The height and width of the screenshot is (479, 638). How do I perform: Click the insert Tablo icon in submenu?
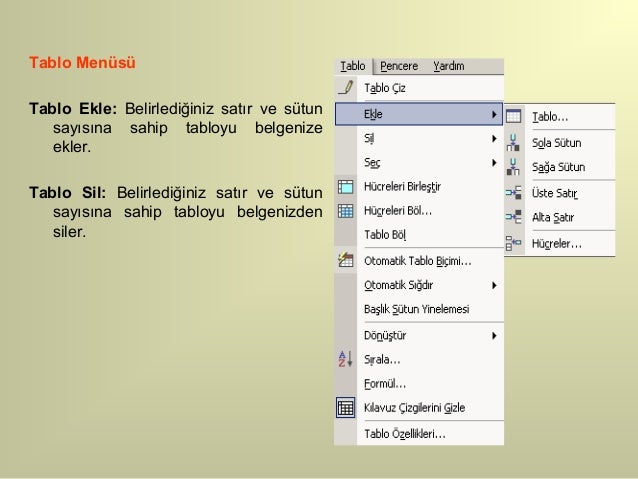click(x=513, y=116)
